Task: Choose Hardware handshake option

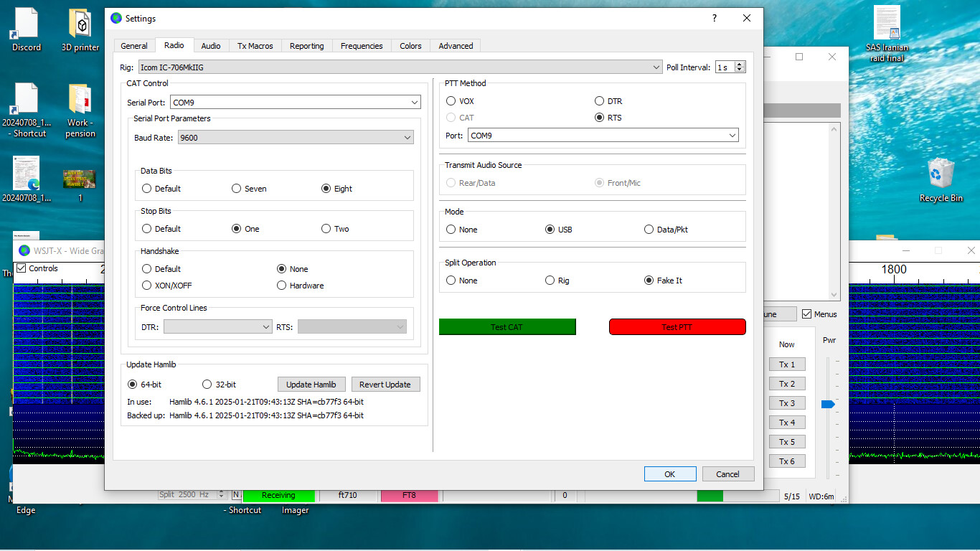Action: point(282,286)
